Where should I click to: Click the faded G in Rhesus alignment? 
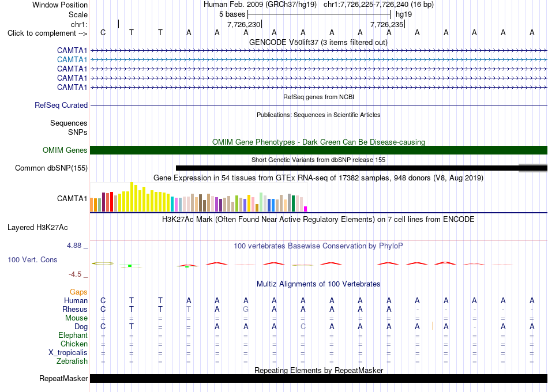pos(246,309)
